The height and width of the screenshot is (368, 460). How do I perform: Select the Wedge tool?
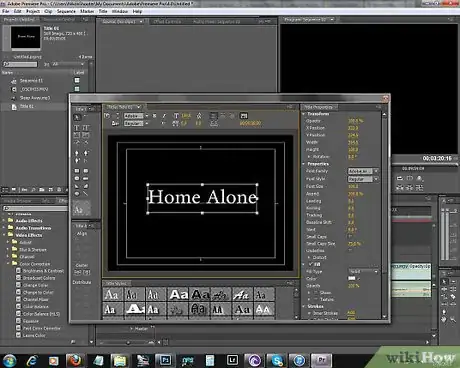[x=77, y=186]
